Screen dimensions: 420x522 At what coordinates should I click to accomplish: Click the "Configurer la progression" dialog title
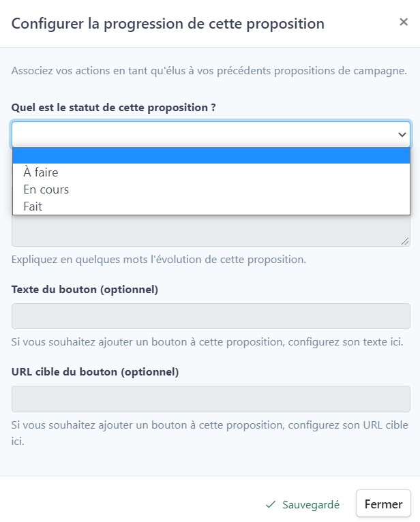tap(168, 24)
